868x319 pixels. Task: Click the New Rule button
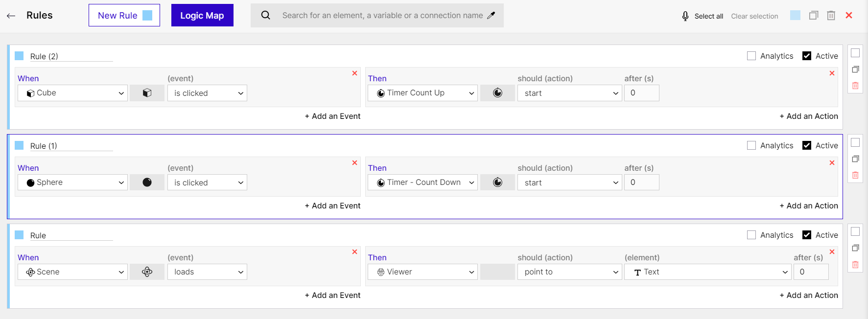coord(124,15)
